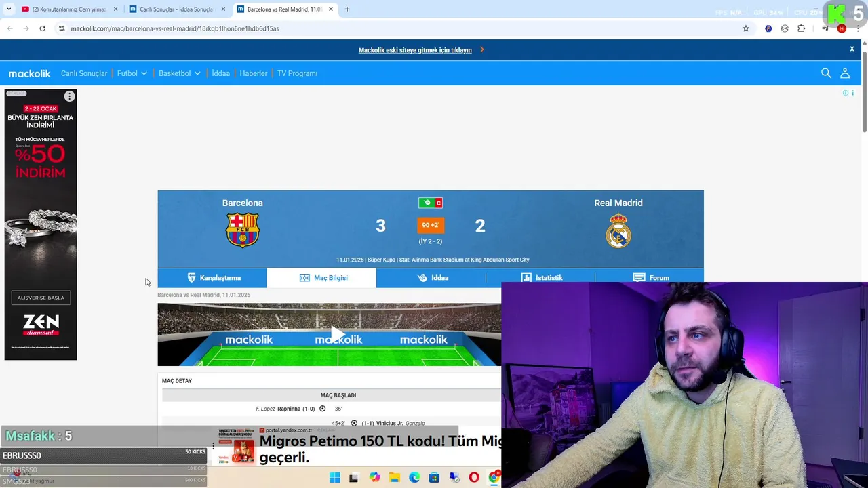This screenshot has width=868, height=488.
Task: Click the Zen diamond ring ad image
Action: coord(41,230)
